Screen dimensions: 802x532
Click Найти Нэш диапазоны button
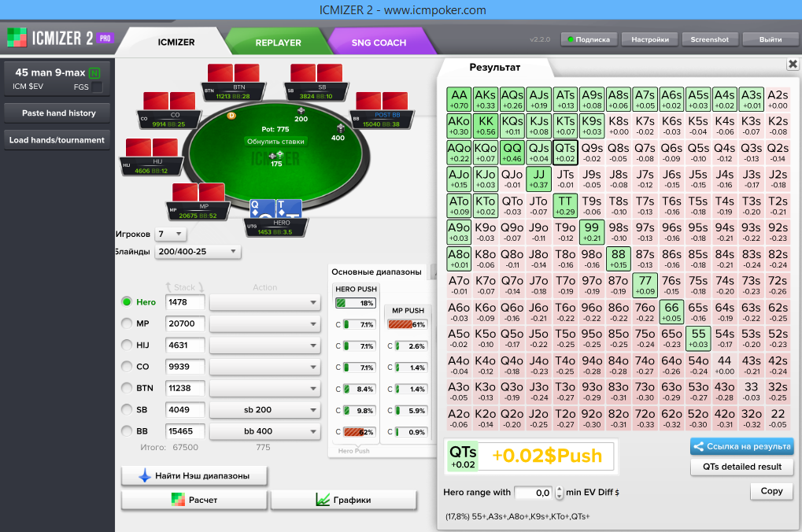194,475
